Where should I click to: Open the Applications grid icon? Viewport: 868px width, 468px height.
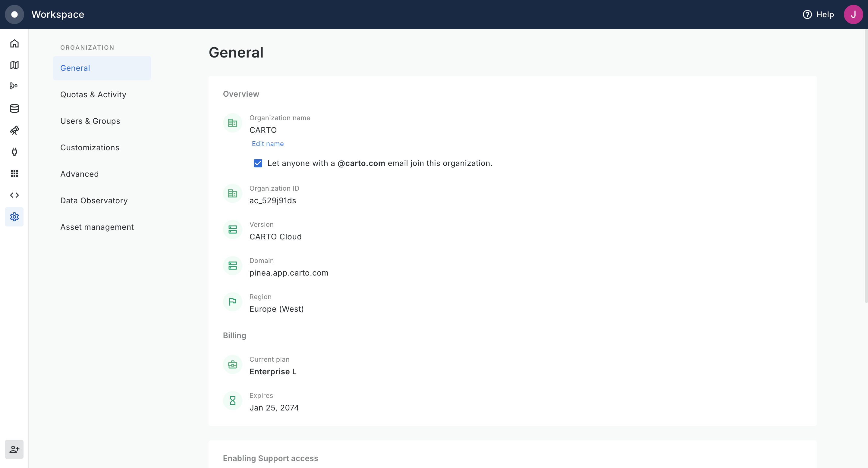point(14,173)
